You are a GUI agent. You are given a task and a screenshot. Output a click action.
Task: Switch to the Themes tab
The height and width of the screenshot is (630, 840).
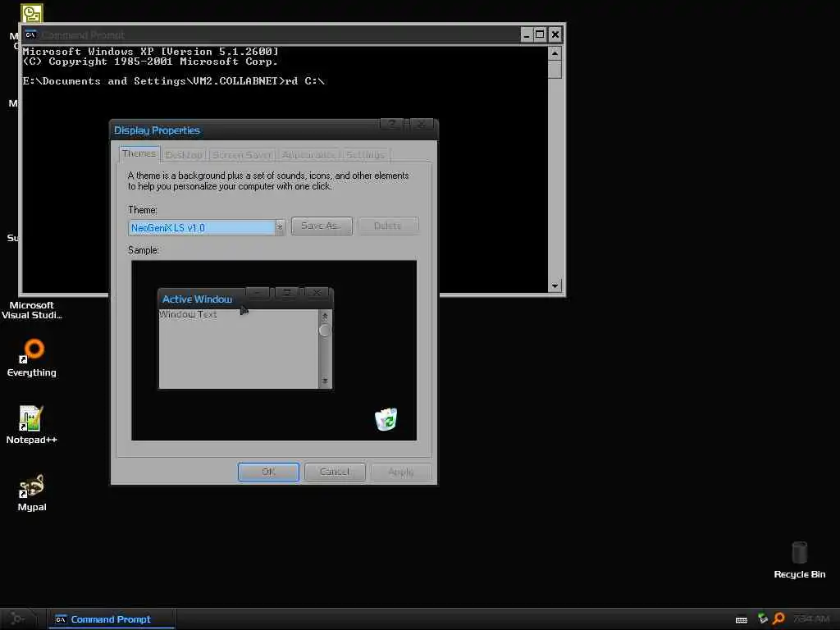(x=139, y=153)
